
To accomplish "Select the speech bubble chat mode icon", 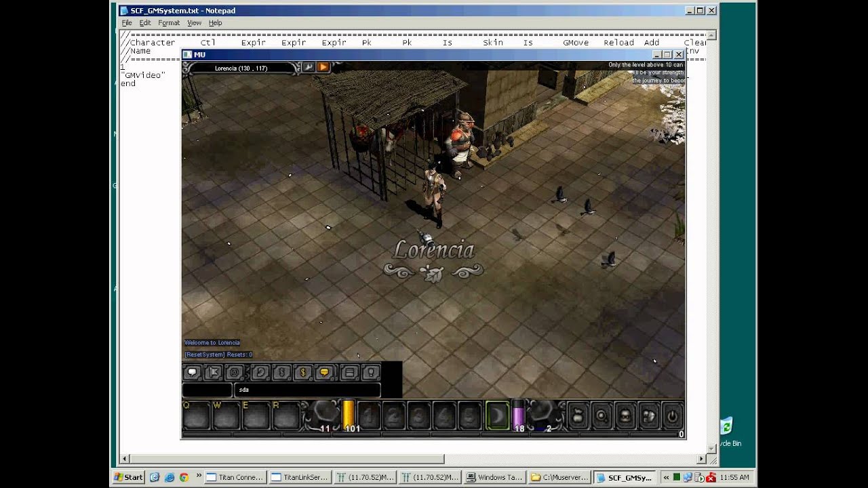I will pos(192,372).
